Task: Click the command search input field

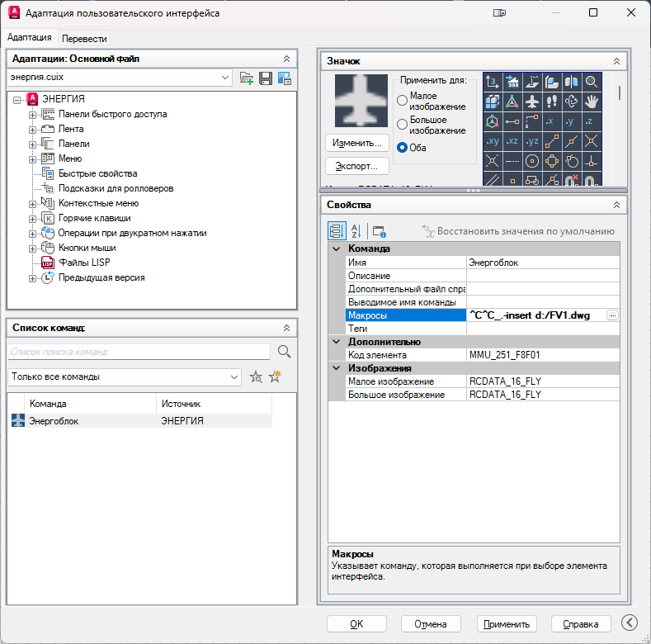Action: [x=139, y=352]
